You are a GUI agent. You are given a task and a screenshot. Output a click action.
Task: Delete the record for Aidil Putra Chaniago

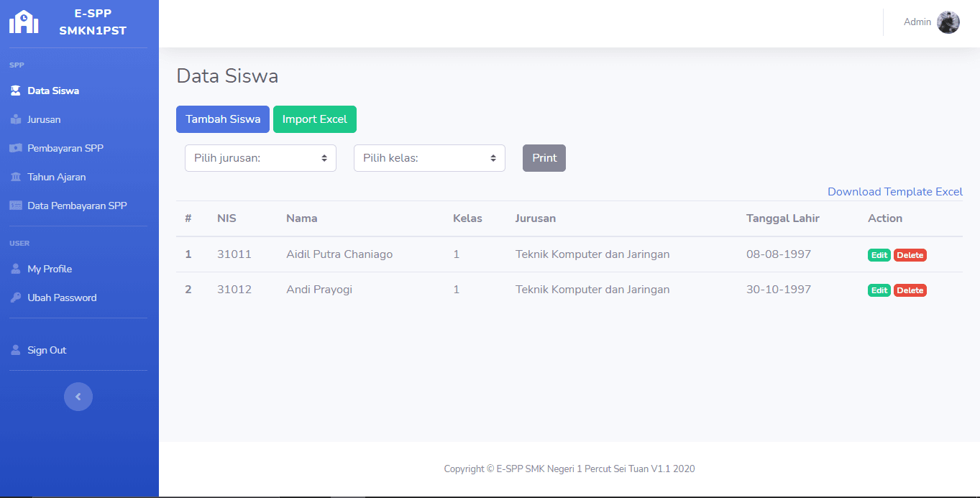click(910, 254)
